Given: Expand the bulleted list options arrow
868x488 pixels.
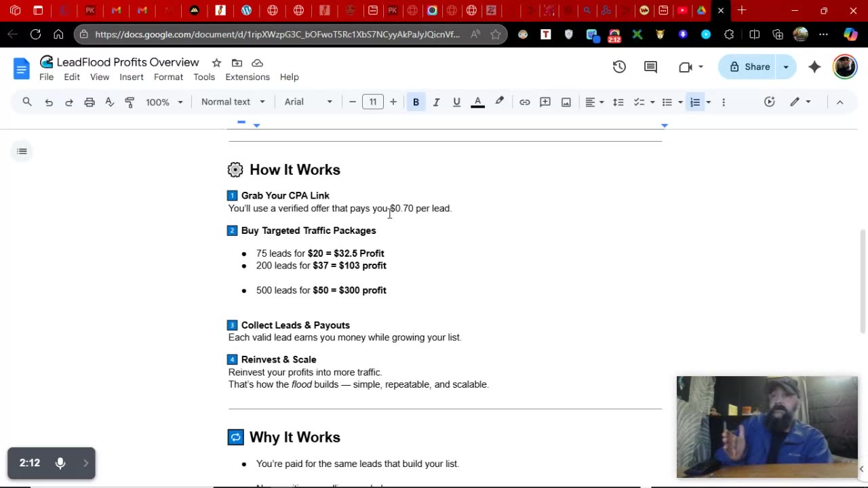Looking at the screenshot, I should [x=680, y=102].
